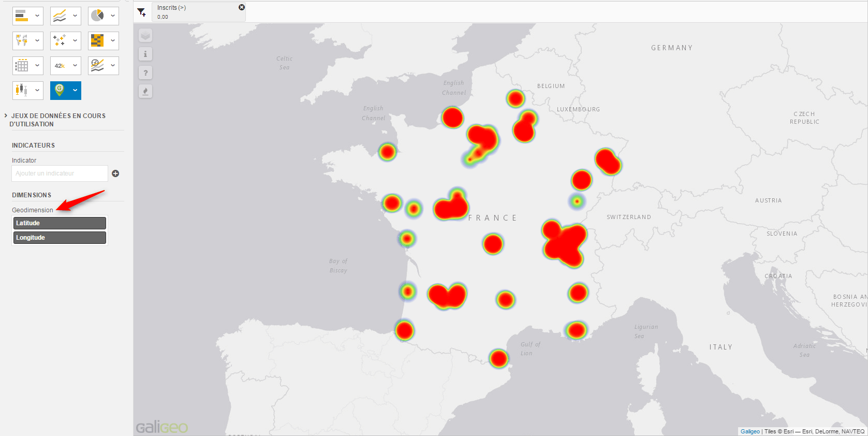Select the heat grid chart icon
The height and width of the screenshot is (436, 868).
point(97,40)
